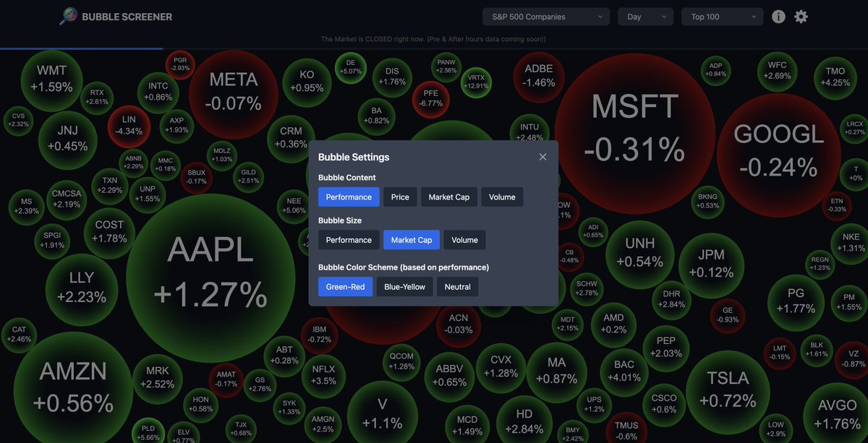The height and width of the screenshot is (443, 868).
Task: Select the MCD bubble
Action: (x=468, y=425)
